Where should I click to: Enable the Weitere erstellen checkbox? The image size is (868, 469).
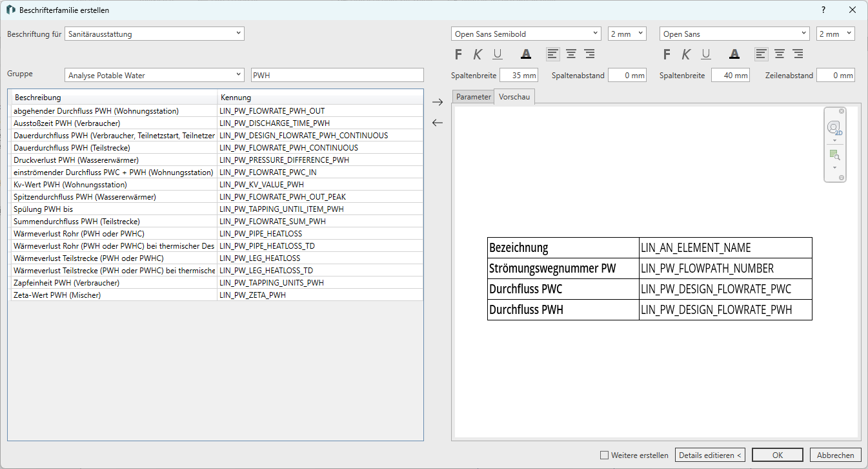point(604,455)
